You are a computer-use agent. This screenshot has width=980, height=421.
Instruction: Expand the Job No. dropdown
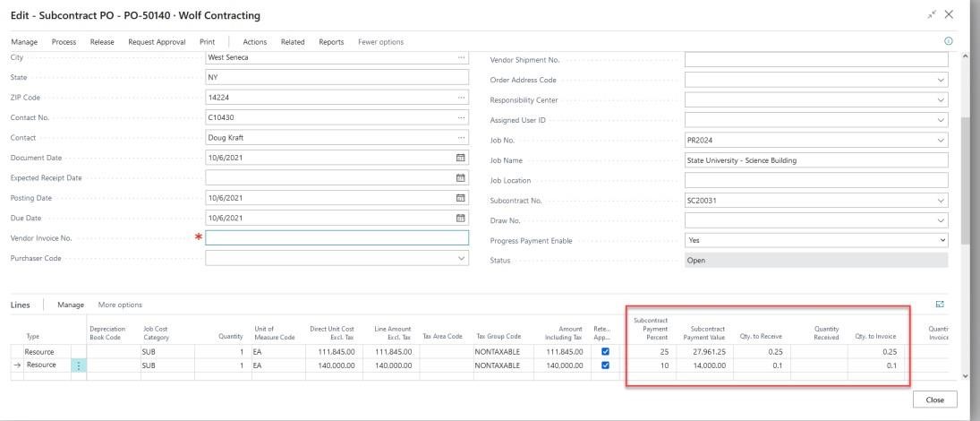(x=940, y=140)
